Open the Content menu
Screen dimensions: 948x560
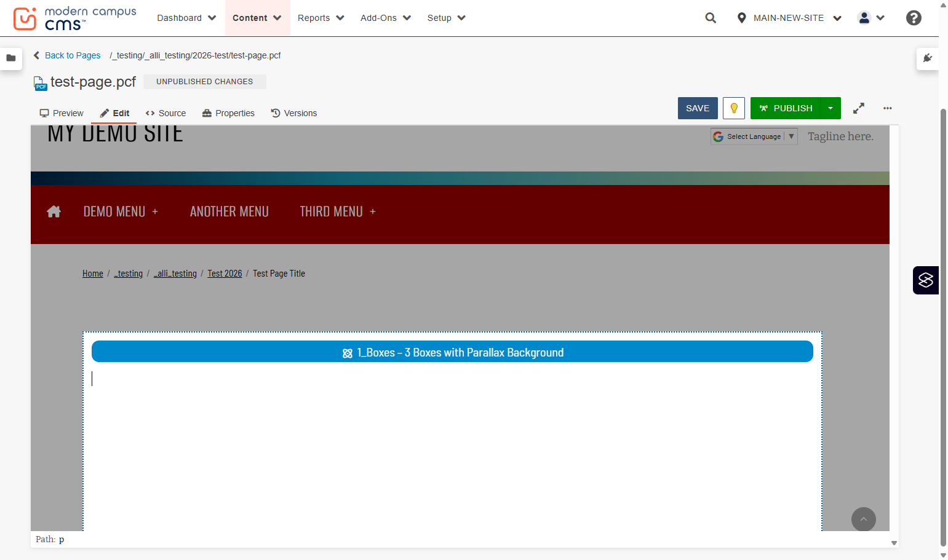tap(257, 18)
